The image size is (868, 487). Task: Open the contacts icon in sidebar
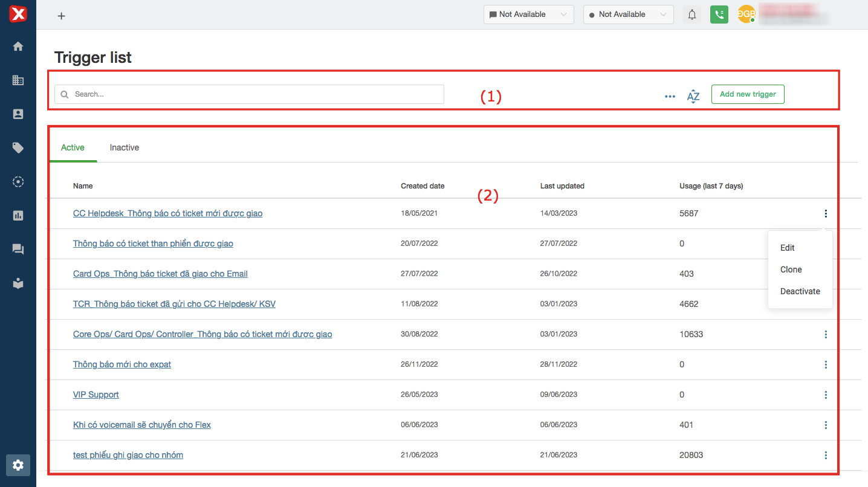tap(18, 114)
